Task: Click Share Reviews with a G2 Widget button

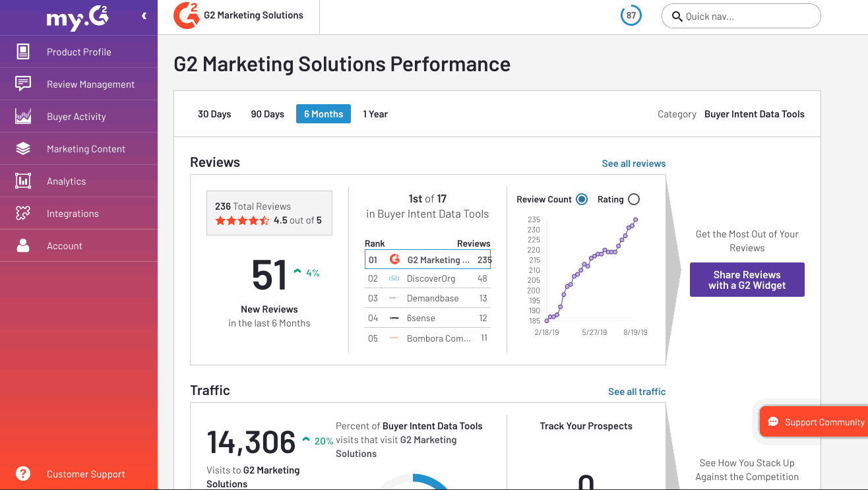Action: [747, 280]
